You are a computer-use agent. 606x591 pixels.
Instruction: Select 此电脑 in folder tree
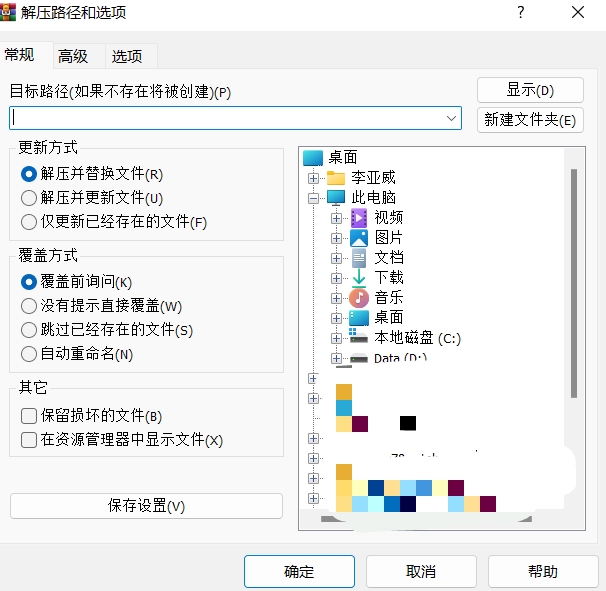click(x=373, y=198)
